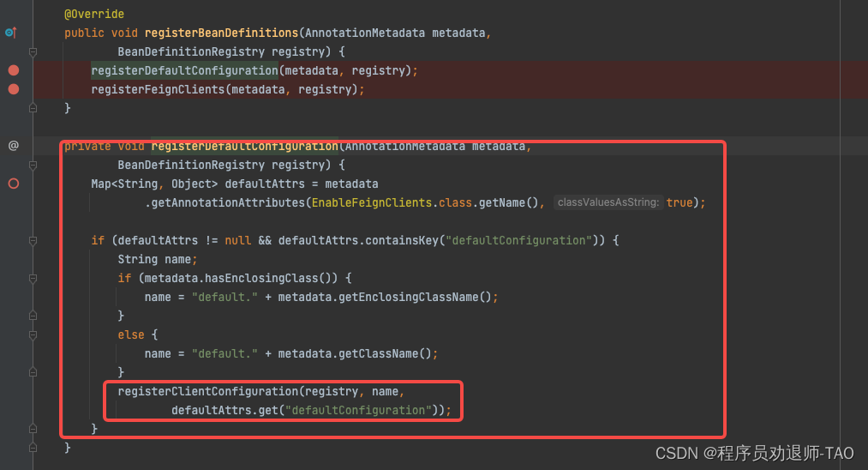Click the 'else' keyword
Screen dimensions: 868x470
[x=131, y=334]
